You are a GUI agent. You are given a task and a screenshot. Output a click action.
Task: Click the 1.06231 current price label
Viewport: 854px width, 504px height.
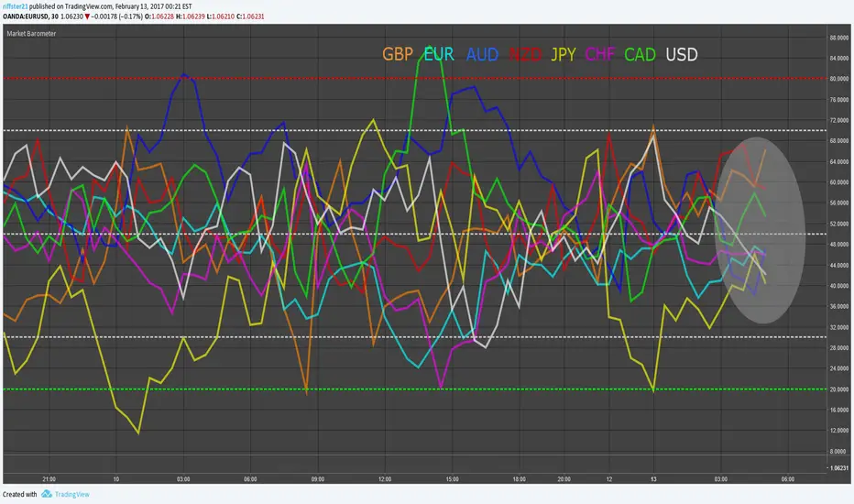(838, 468)
